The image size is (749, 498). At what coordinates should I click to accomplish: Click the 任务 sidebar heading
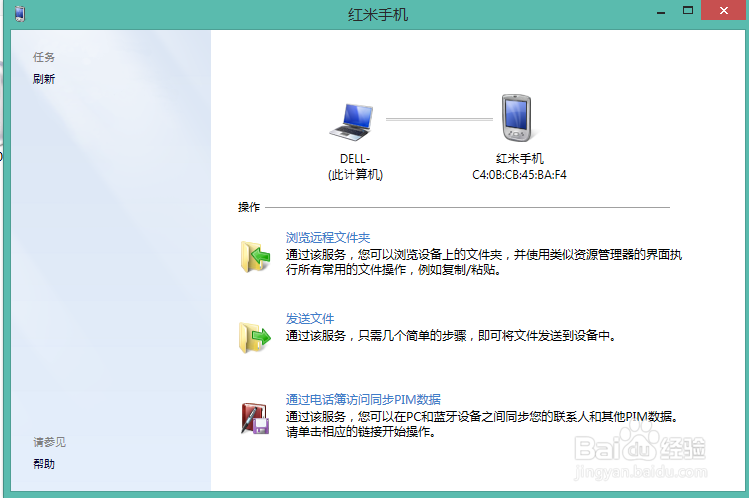(44, 57)
